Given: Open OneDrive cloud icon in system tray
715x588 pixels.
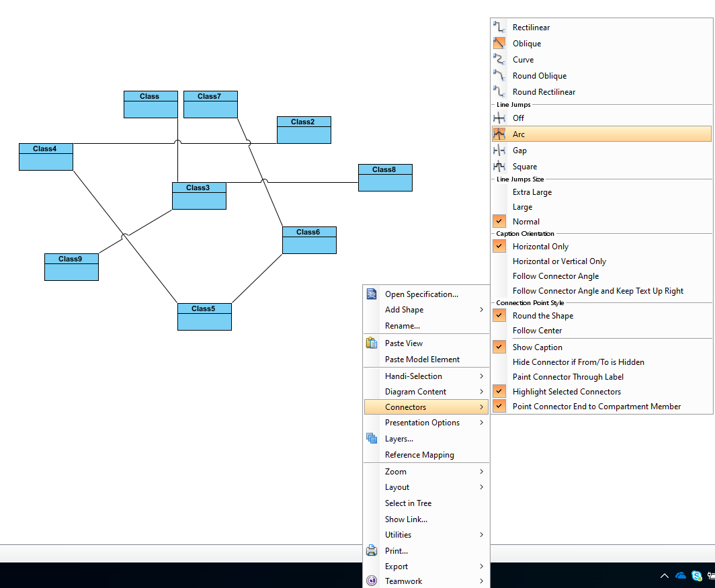Looking at the screenshot, I should pyautogui.click(x=680, y=576).
